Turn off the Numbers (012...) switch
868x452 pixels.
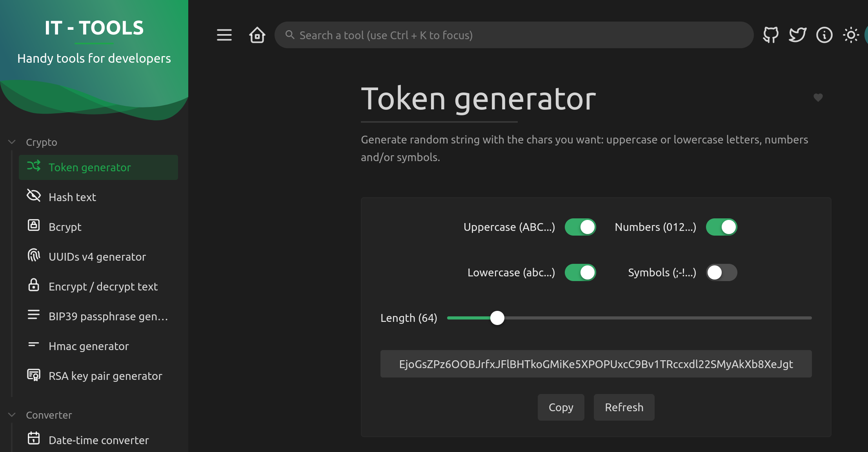(721, 227)
